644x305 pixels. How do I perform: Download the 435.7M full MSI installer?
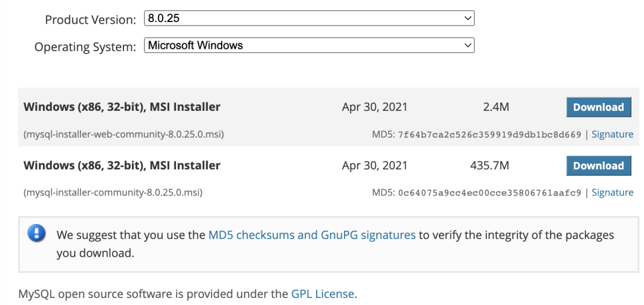click(598, 166)
